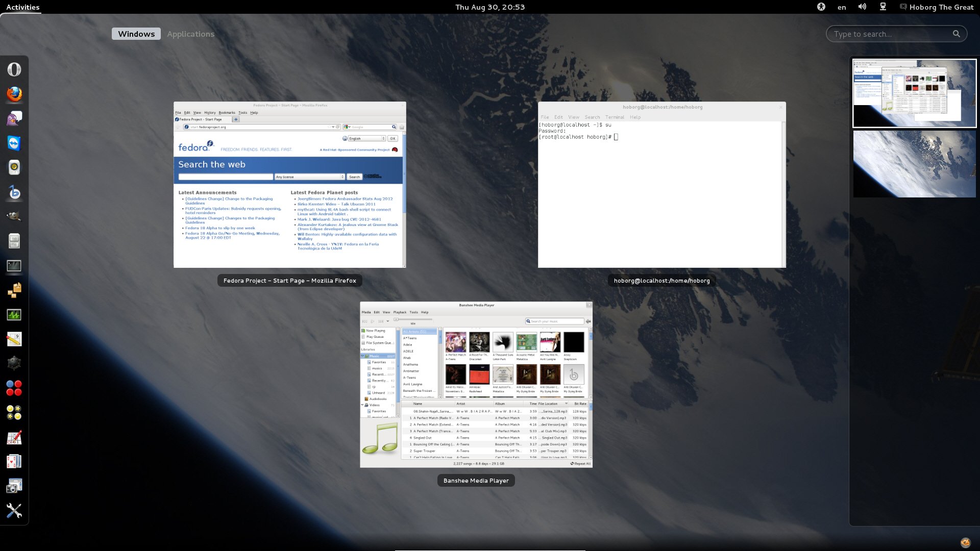Launch TeamViewer from the dash
The height and width of the screenshot is (551, 980).
tap(14, 143)
